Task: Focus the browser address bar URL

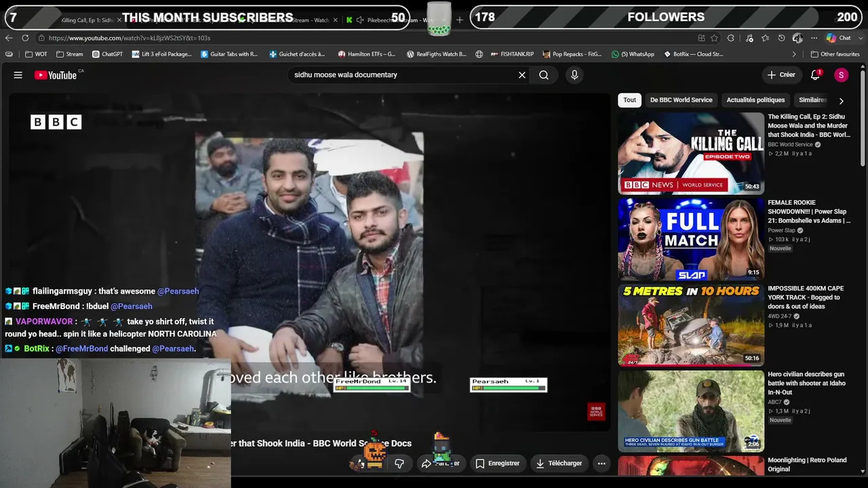Action: click(x=129, y=38)
